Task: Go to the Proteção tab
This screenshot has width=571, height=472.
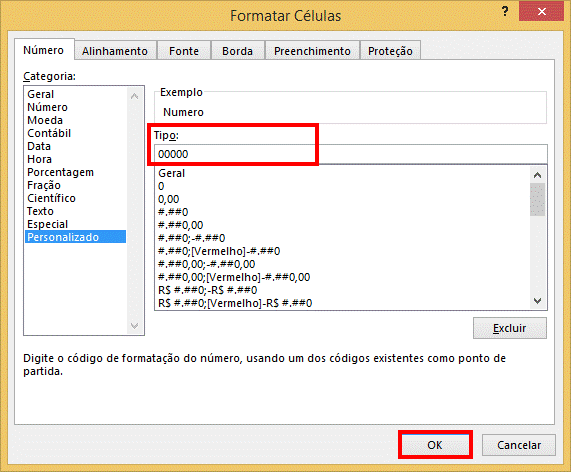Action: click(x=390, y=51)
